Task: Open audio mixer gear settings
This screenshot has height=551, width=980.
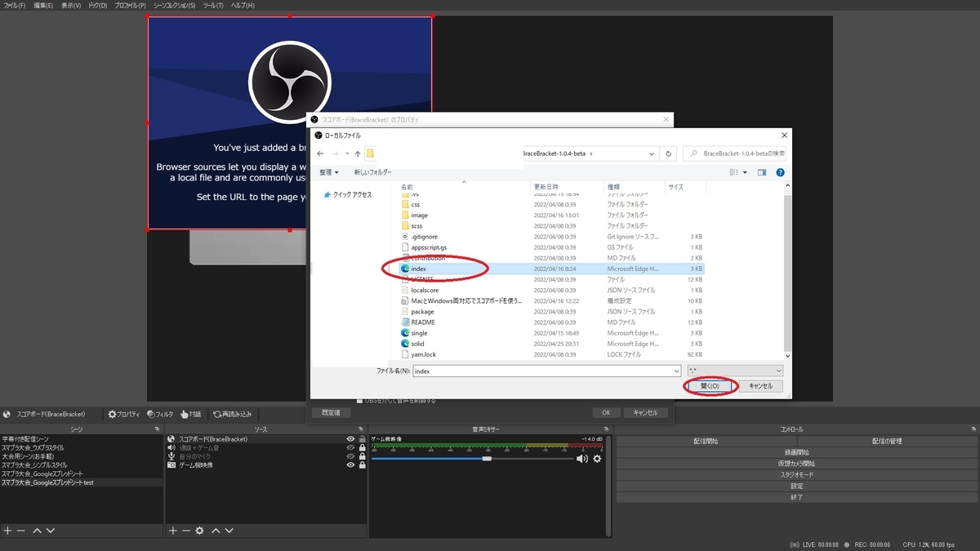Action: [597, 459]
